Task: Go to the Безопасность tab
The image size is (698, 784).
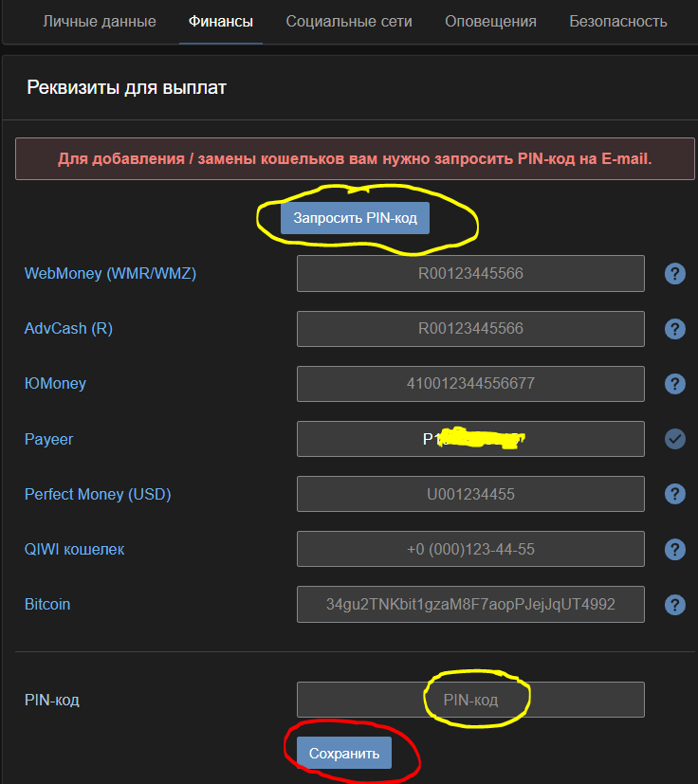Action: 618,21
